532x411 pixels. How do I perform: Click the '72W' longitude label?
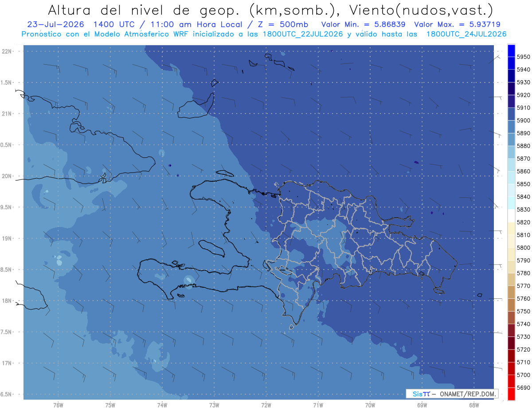[266, 405]
